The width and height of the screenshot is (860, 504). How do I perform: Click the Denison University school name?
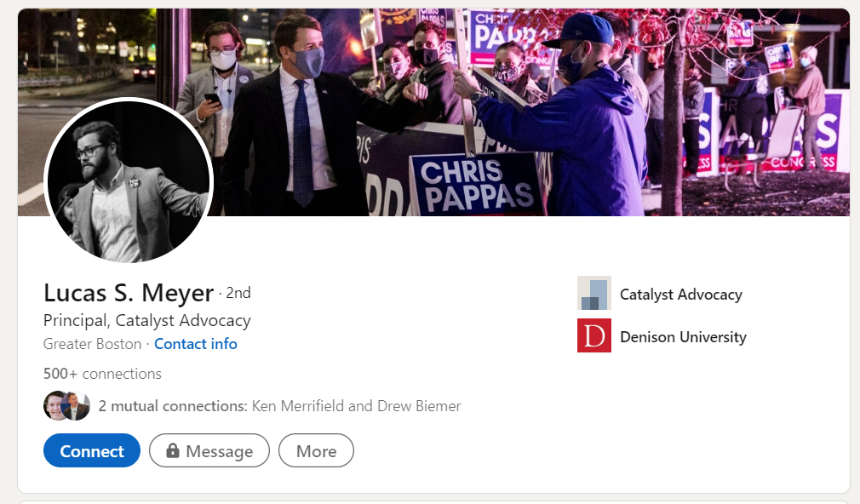click(x=683, y=336)
